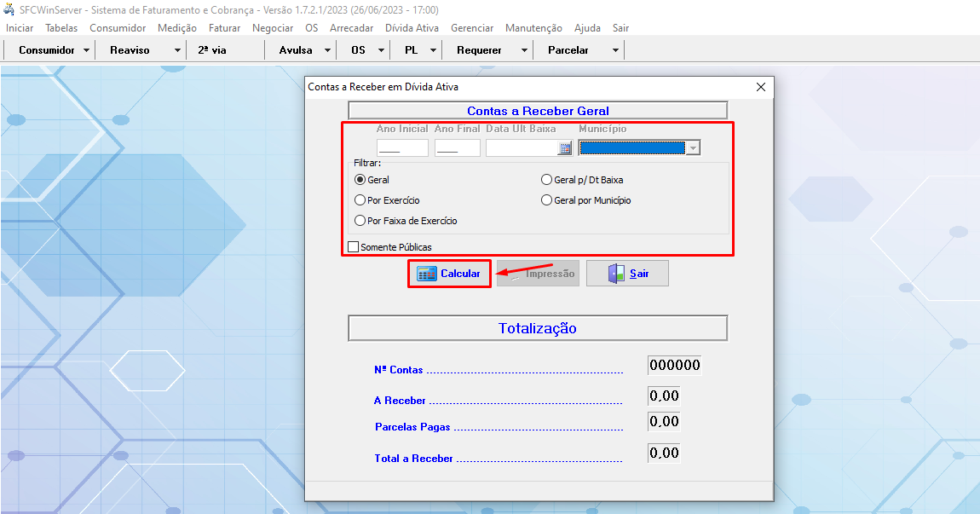Open the Consumidor toolbar dropdown arrow
Viewport: 980px width, 514px height.
(x=87, y=50)
